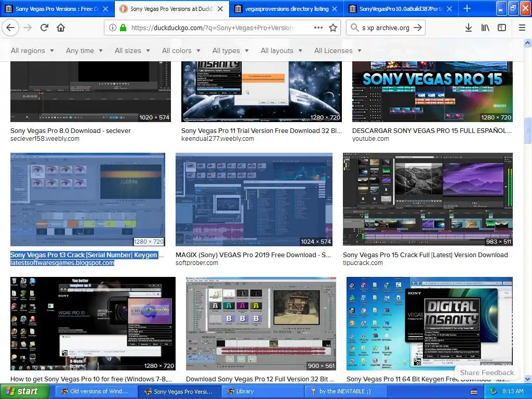Switch to 'Old versions of Wind...' taskbar window
532x399 pixels.
(x=96, y=392)
